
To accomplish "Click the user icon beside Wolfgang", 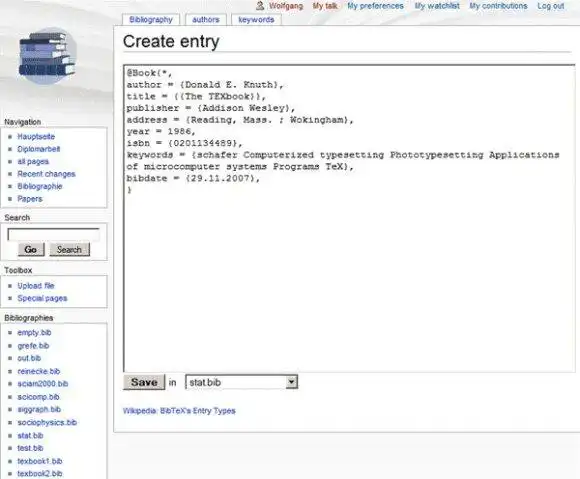I will tap(260, 6).
